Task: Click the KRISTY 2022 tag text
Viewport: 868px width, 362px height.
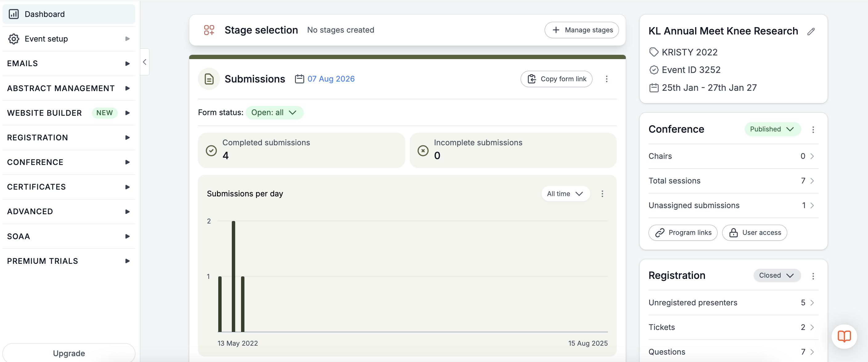Action: pyautogui.click(x=690, y=52)
